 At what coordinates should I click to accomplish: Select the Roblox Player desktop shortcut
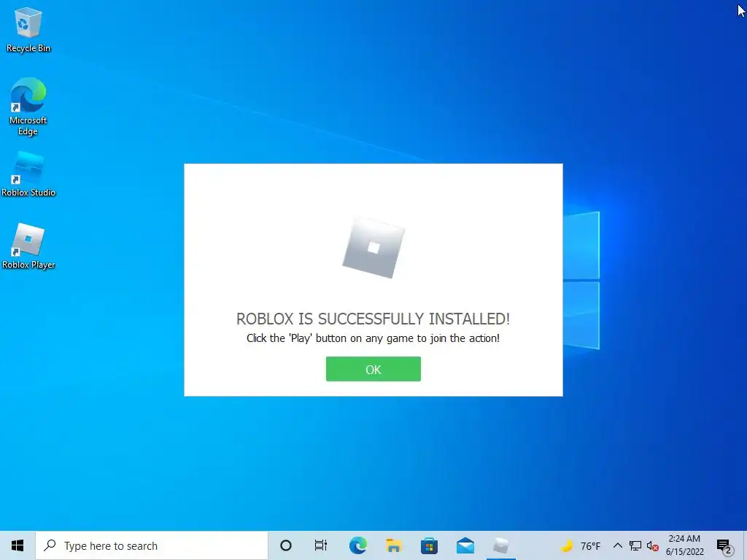pos(28,246)
